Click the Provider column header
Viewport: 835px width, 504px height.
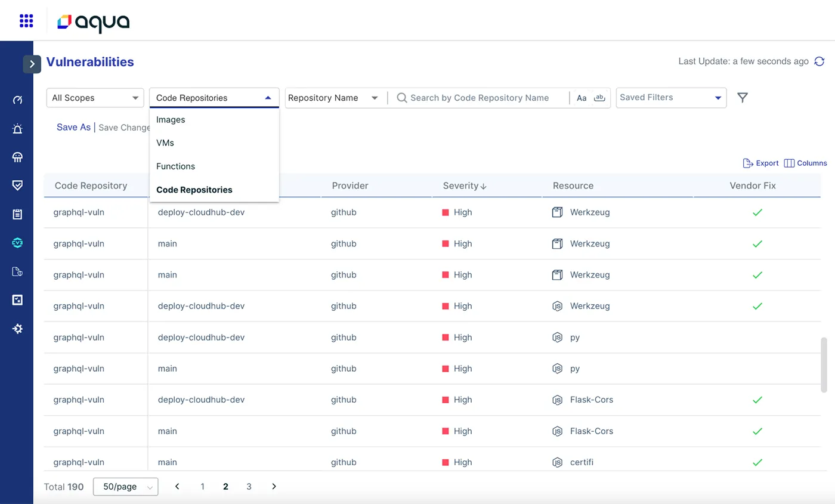[350, 185]
